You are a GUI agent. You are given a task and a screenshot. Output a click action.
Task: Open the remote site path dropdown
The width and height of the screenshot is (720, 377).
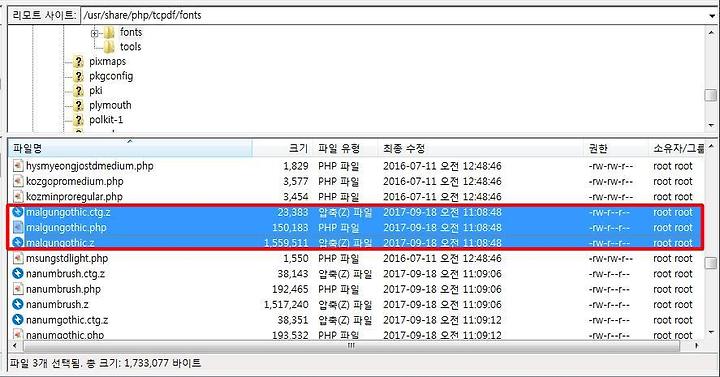click(713, 15)
